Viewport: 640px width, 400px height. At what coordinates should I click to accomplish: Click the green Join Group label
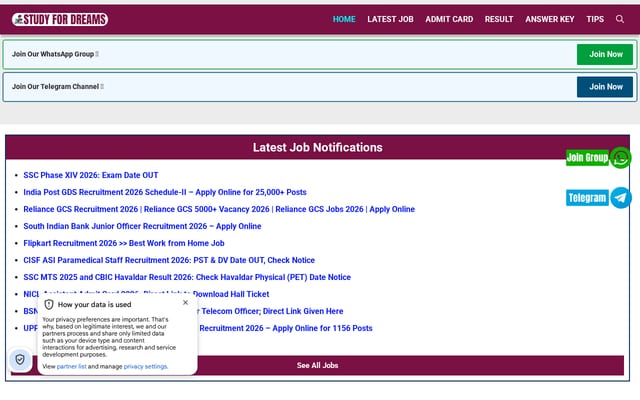(587, 158)
